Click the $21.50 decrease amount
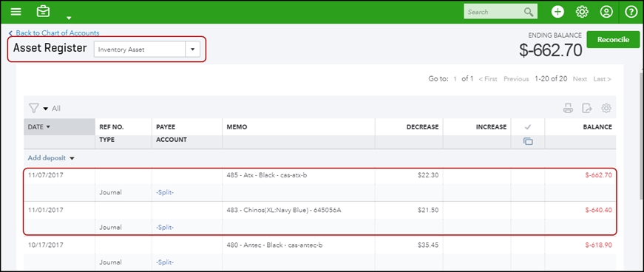644x272 pixels. [429, 210]
